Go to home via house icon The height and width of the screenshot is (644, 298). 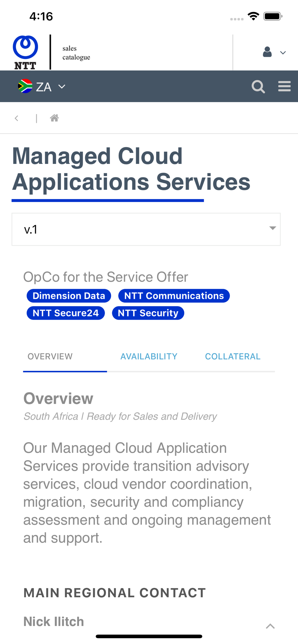tap(54, 118)
